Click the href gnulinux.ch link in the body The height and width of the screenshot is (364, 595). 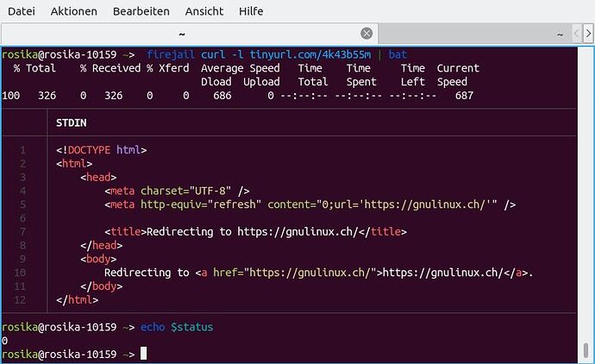[310, 273]
